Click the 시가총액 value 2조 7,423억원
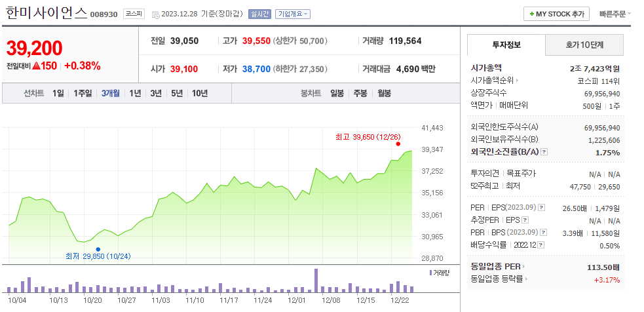Screen dimensions: 644x312 point(595,69)
